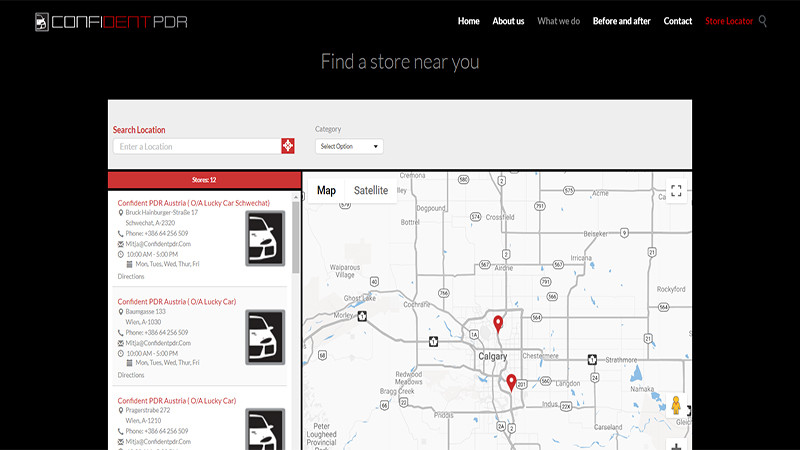Screen dimensions: 800x450
Task: Switch map to Map view
Action: tap(326, 190)
